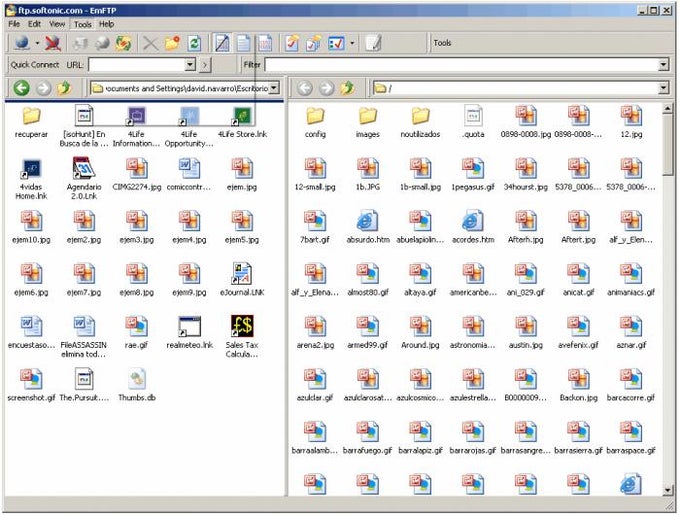Image resolution: width=680 pixels, height=515 pixels.
Task: Select acordes.htm in remote pane
Action: pos(473,227)
